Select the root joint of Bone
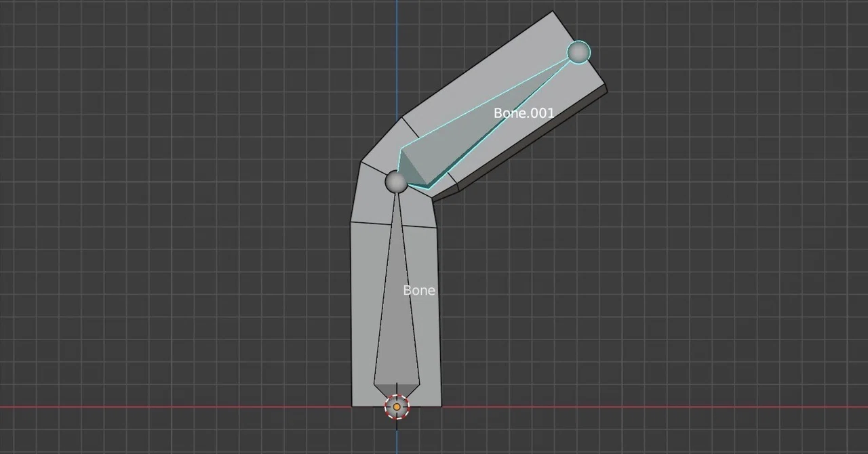This screenshot has width=868, height=454. [x=397, y=407]
